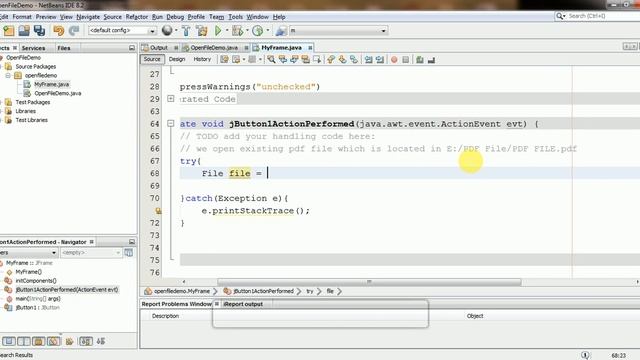The image size is (640, 360).
Task: Open the Help menu
Action: [279, 17]
